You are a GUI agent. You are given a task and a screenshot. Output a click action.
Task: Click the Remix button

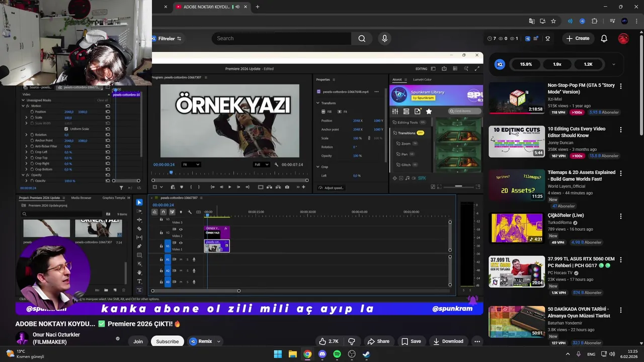(201, 341)
